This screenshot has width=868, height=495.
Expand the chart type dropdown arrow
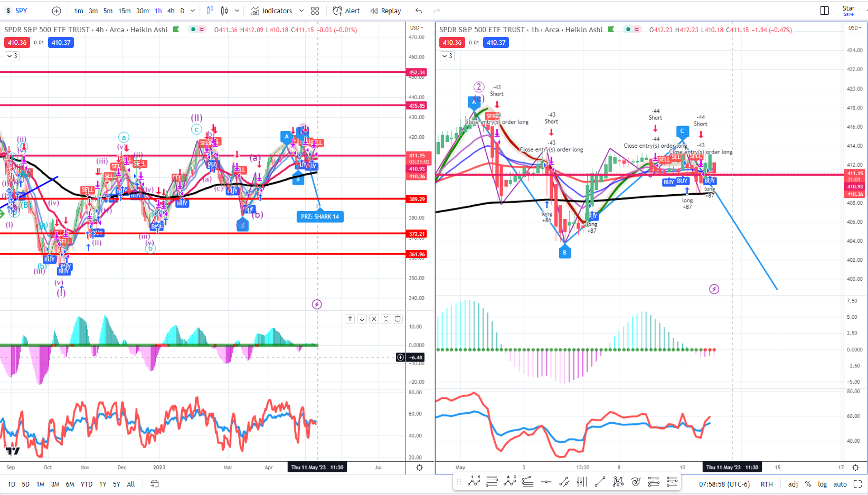[237, 11]
